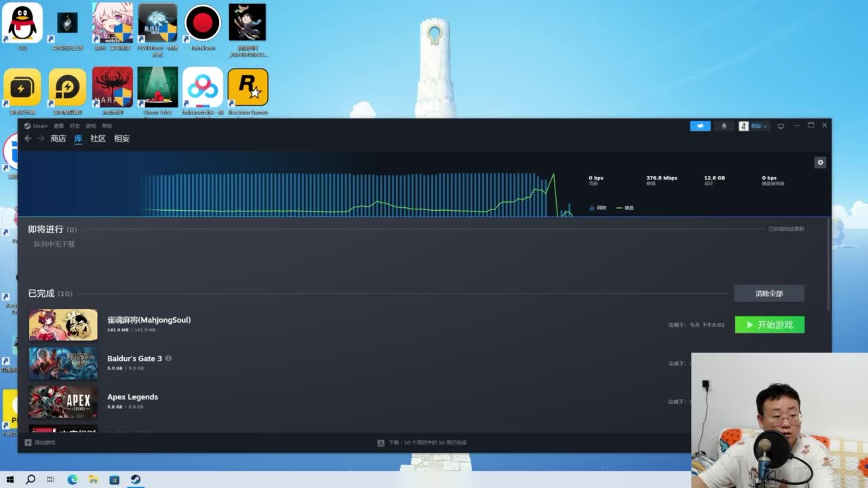The width and height of the screenshot is (868, 488).
Task: Toggle 网络 network graph legend
Action: pyautogui.click(x=598, y=208)
